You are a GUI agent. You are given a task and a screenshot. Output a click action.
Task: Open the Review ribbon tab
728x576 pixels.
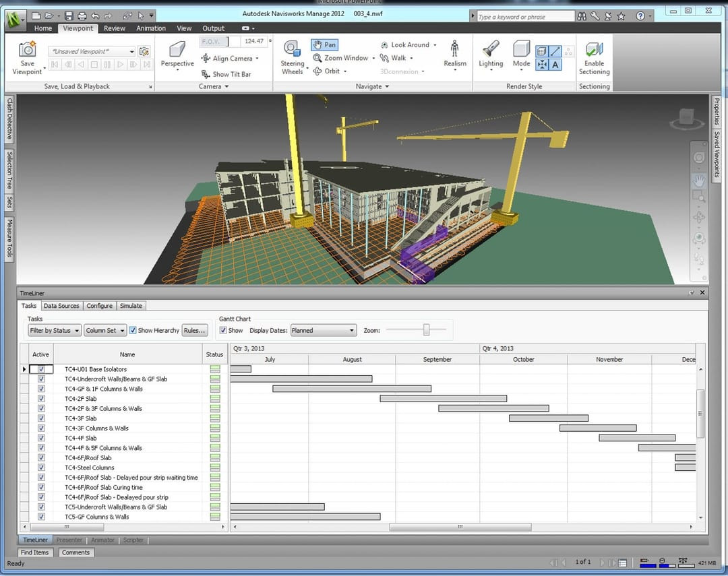click(x=114, y=28)
